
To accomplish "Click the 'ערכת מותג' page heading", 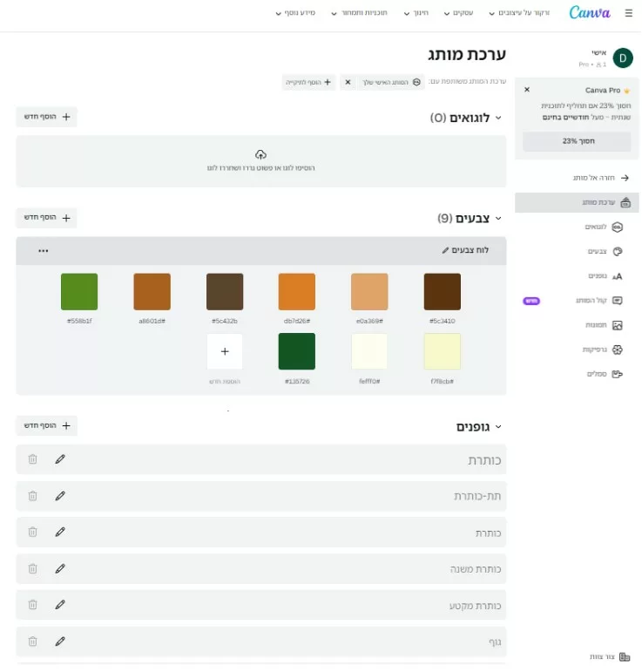I will (x=467, y=54).
